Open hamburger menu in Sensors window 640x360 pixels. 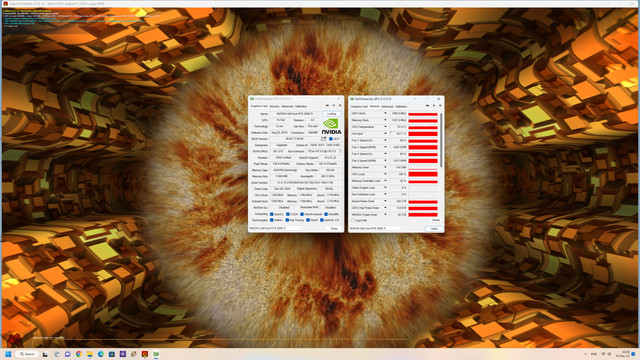coord(440,105)
